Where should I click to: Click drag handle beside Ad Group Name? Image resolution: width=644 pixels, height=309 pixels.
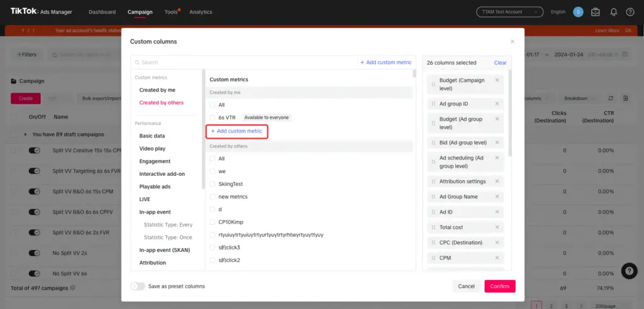433,197
